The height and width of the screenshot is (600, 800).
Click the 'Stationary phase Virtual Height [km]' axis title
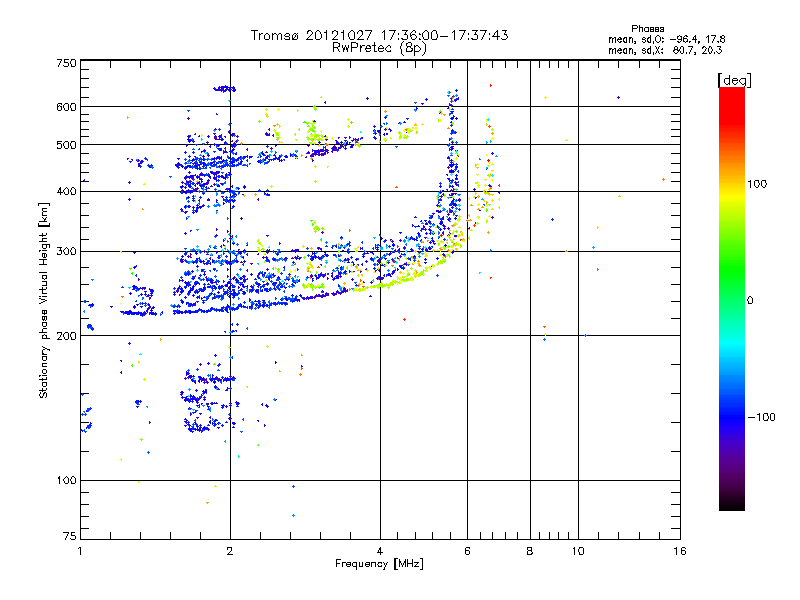[x=43, y=300]
